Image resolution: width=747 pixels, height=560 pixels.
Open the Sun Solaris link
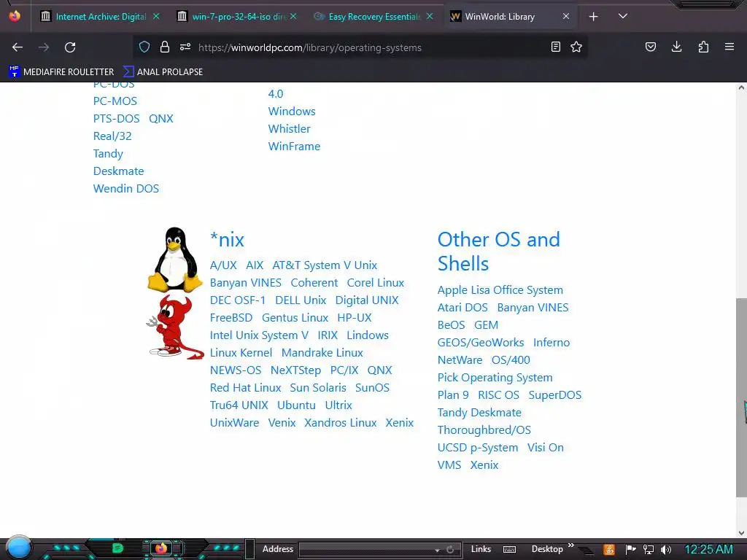(318, 388)
